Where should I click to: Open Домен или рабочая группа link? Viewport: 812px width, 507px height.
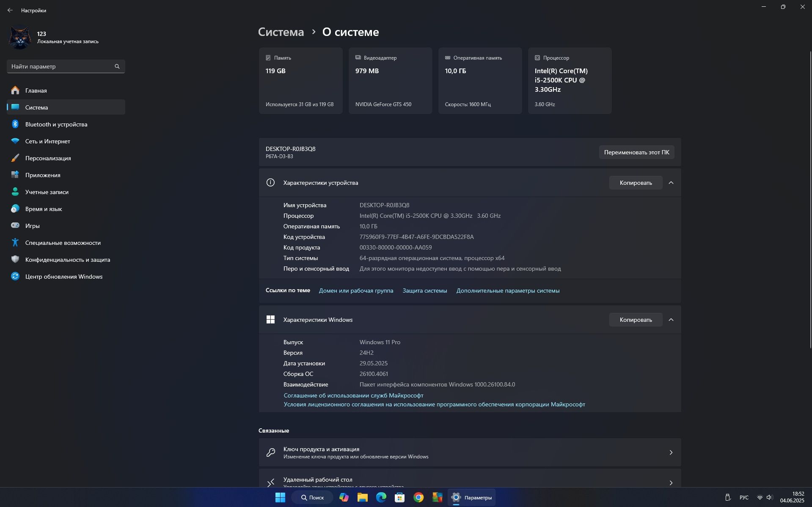tap(356, 290)
